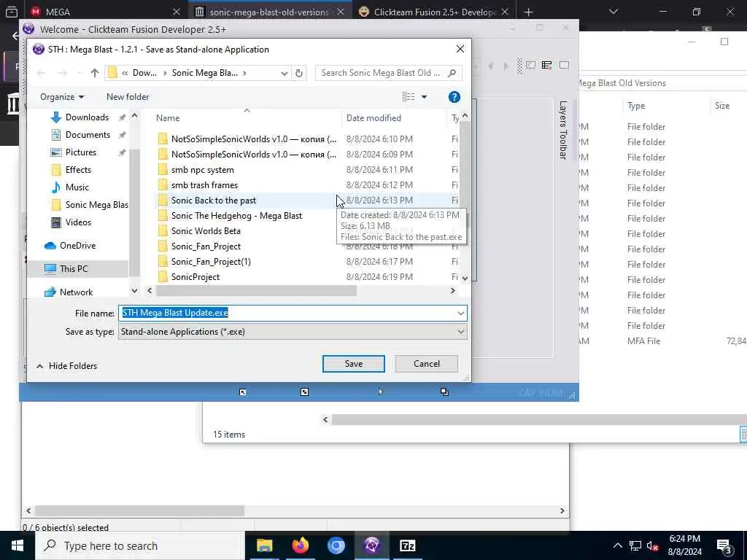This screenshot has width=747, height=560.
Task: Select Videos in the navigation pane
Action: pyautogui.click(x=77, y=222)
